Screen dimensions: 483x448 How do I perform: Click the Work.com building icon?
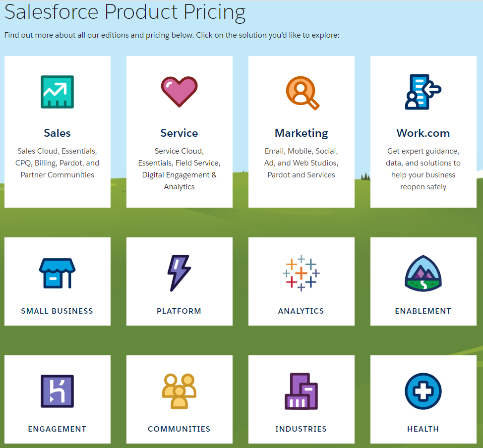(423, 92)
